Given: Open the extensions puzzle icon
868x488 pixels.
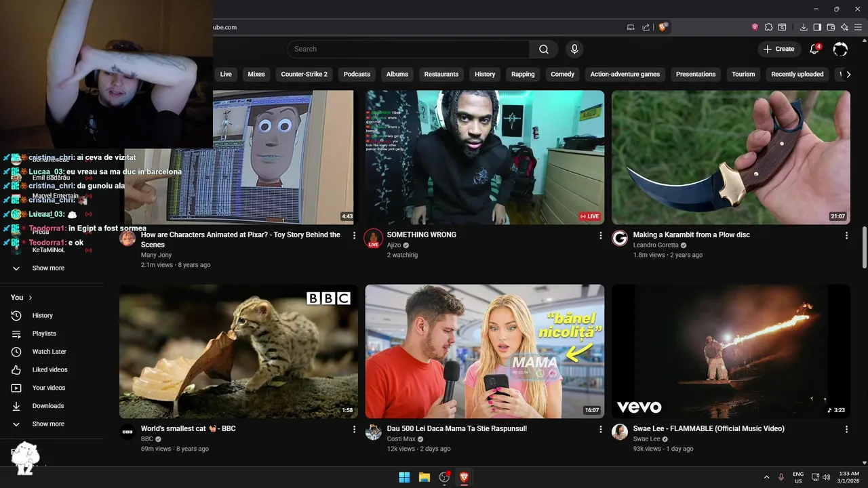Looking at the screenshot, I should [768, 27].
